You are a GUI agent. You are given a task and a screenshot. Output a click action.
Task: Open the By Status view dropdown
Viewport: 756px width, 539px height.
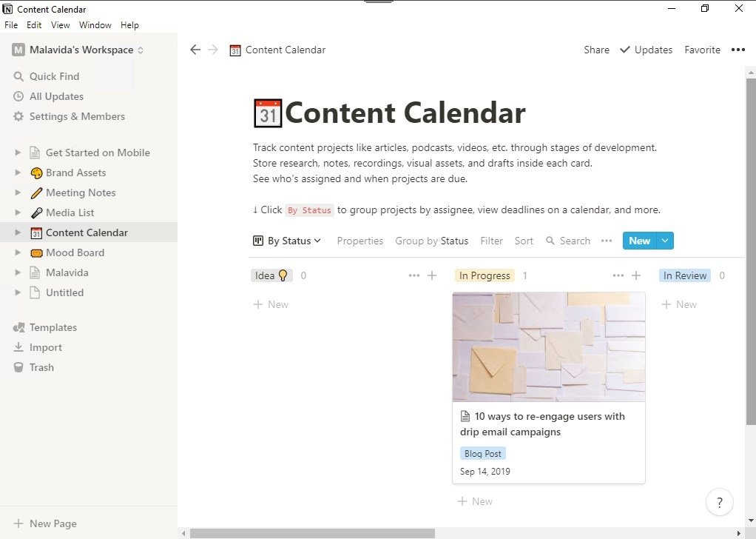click(287, 241)
